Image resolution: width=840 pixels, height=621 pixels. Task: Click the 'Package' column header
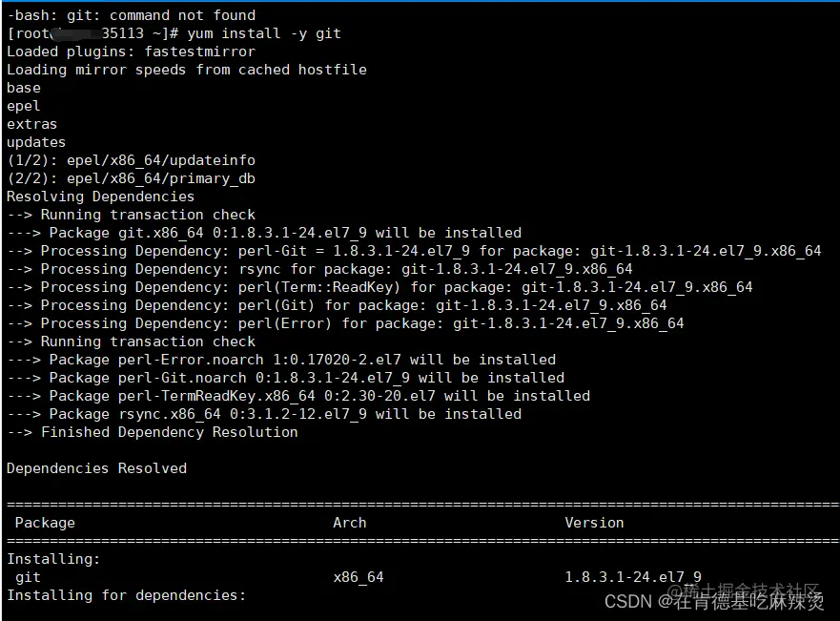pyautogui.click(x=45, y=523)
